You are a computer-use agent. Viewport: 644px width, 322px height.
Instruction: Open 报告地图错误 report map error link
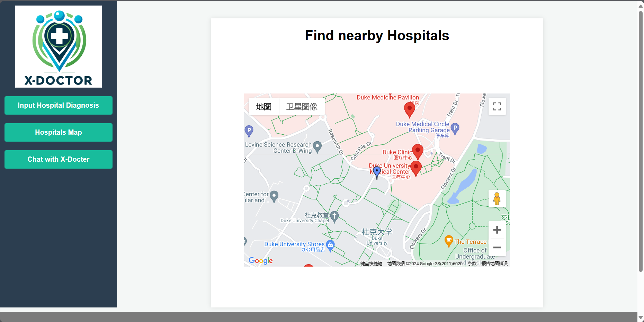(x=494, y=264)
